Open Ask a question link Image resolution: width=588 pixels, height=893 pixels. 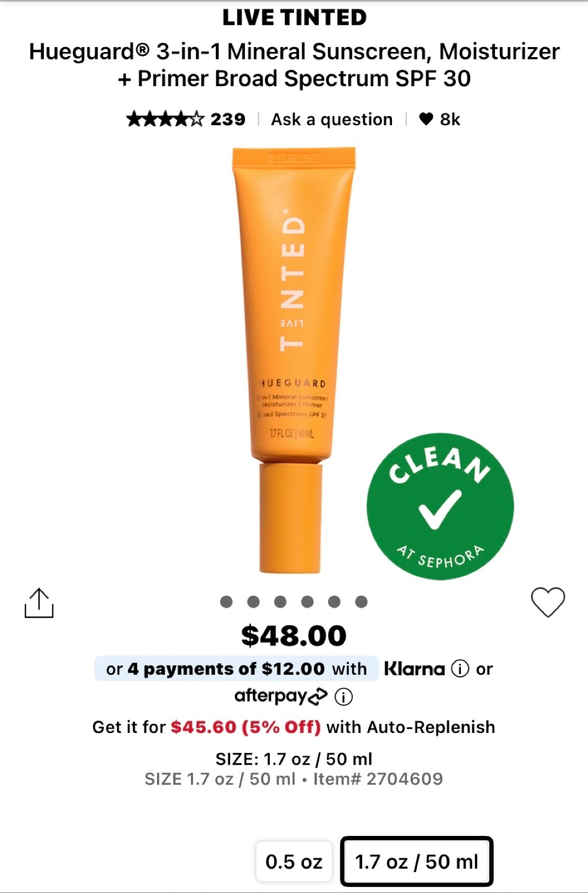[x=332, y=119]
